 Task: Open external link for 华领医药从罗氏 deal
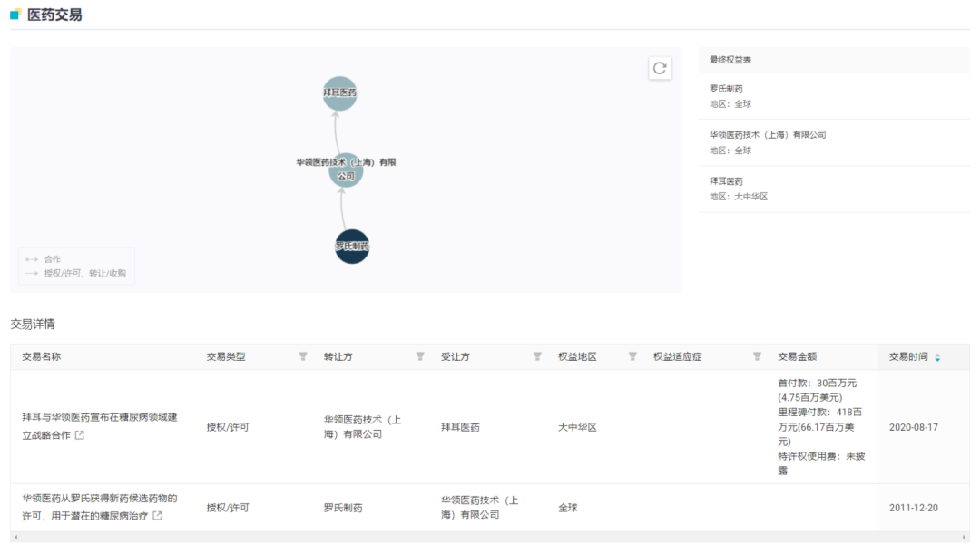[158, 515]
